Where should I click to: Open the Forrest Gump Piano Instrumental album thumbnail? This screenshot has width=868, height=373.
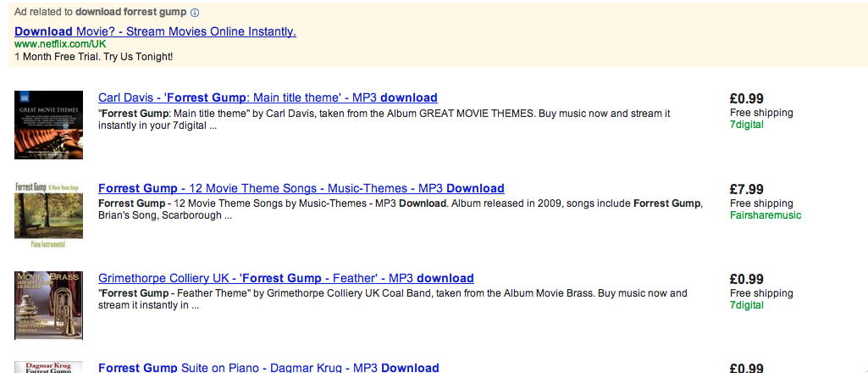tap(48, 214)
